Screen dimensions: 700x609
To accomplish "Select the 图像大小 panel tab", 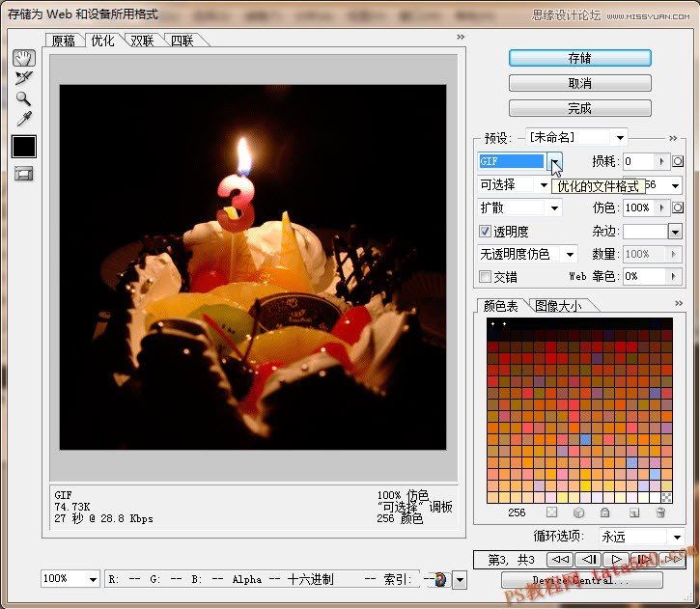I will 558,306.
